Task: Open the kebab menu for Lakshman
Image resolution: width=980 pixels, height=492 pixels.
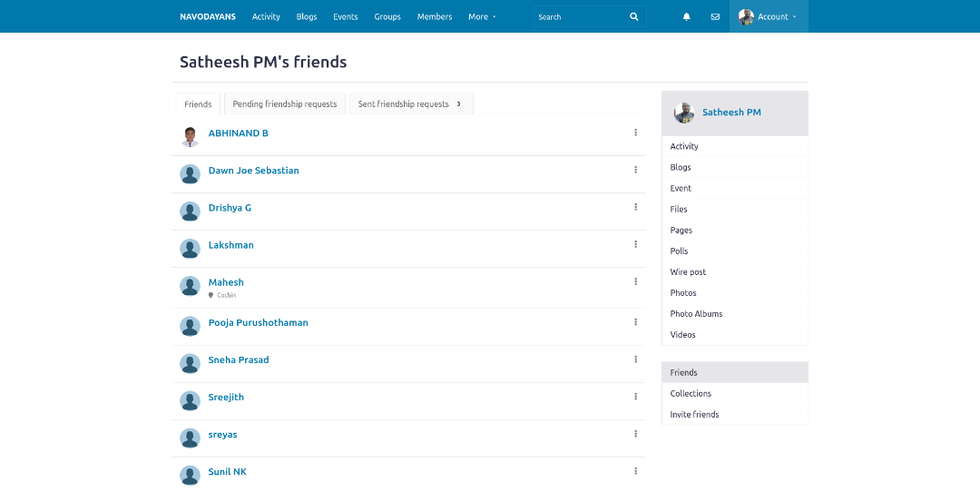Action: 636,244
